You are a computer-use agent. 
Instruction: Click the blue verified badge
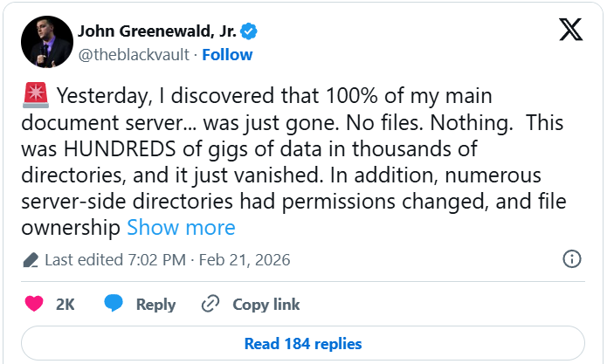[x=250, y=31]
